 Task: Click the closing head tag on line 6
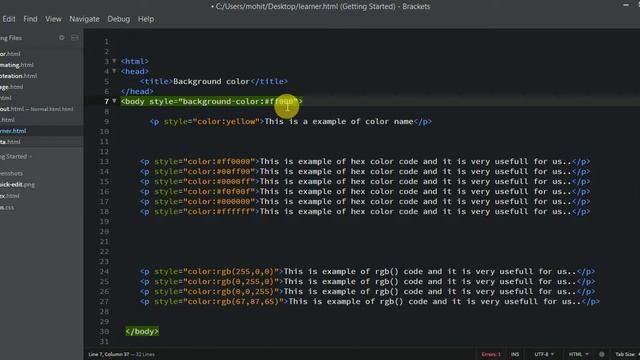tap(138, 91)
